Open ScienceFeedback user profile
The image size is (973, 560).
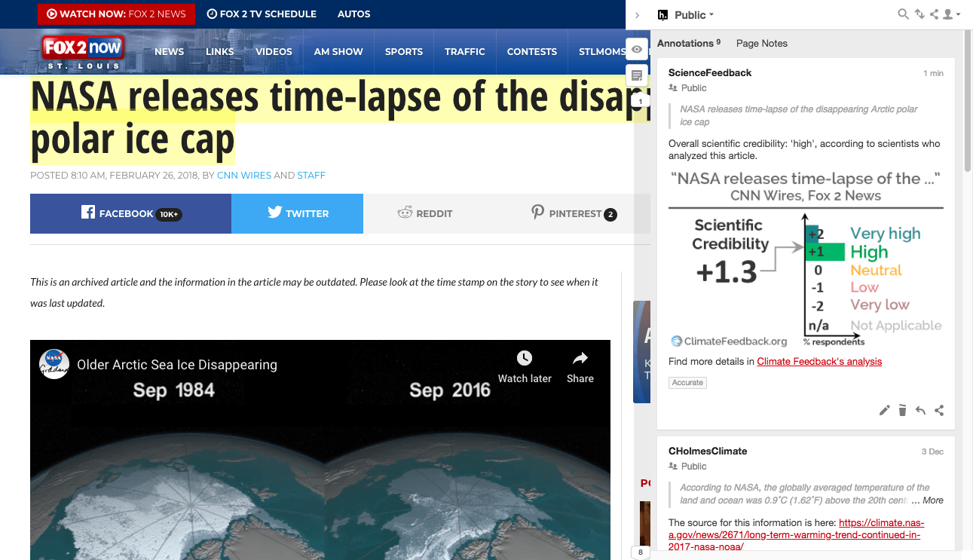[x=710, y=72]
